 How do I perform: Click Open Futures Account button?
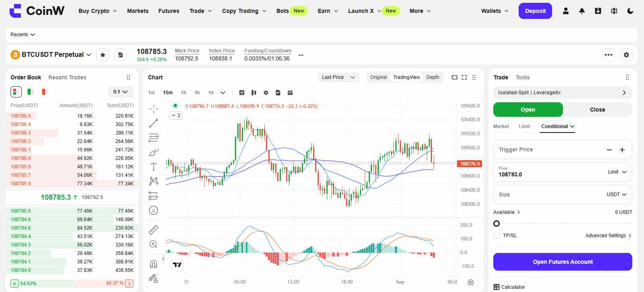[562, 262]
